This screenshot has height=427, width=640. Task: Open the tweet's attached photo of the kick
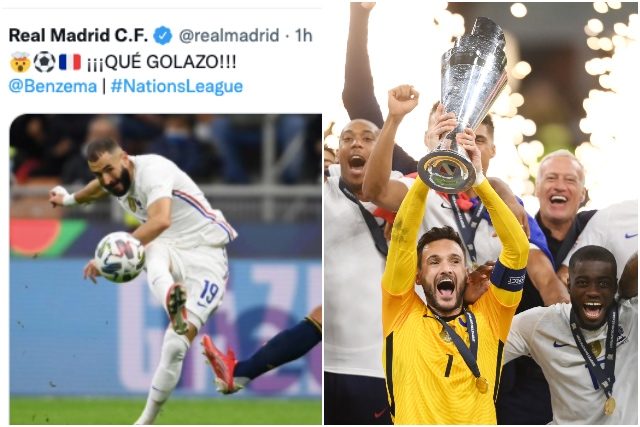[165, 269]
